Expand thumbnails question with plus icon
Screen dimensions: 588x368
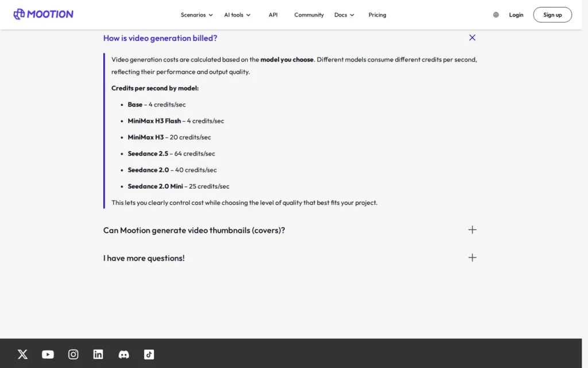[472, 230]
